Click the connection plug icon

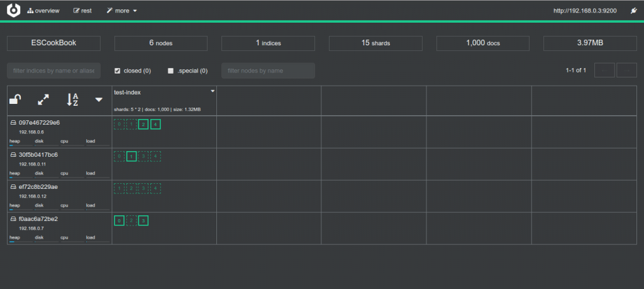(x=634, y=11)
